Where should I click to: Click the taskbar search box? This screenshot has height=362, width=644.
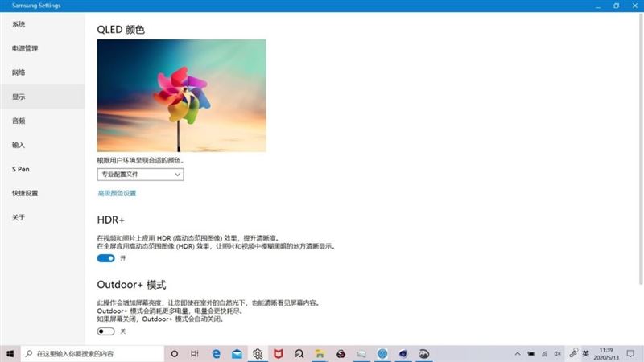pos(93,354)
